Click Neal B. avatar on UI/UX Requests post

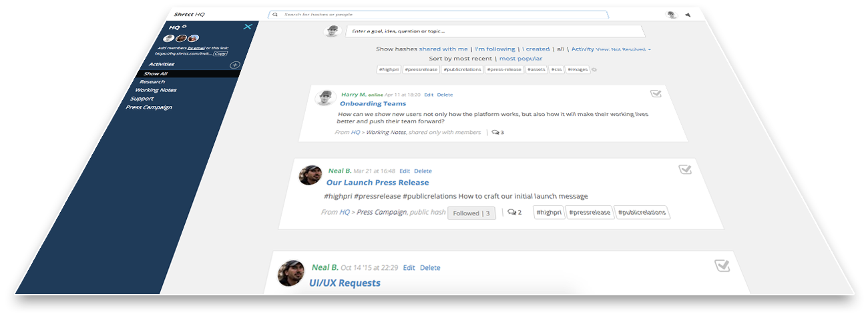tap(292, 273)
